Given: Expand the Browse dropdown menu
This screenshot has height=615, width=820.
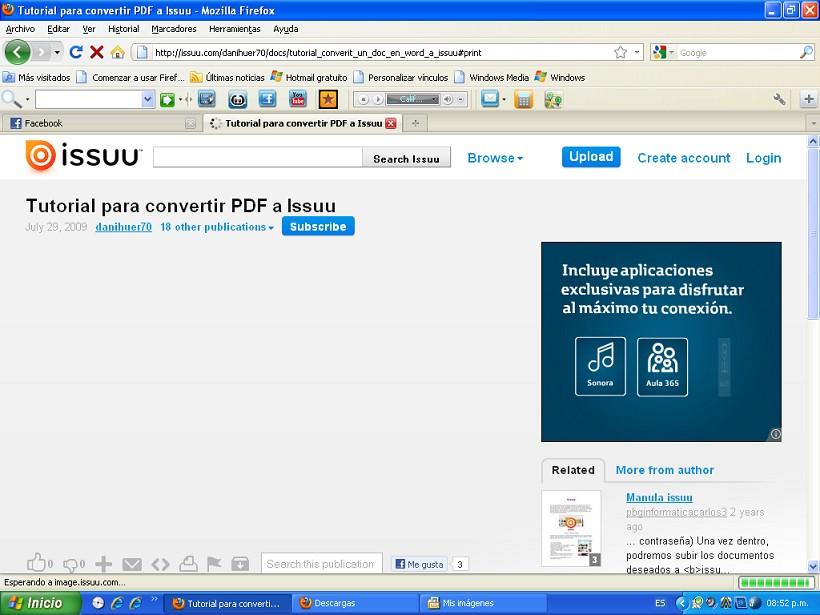Looking at the screenshot, I should point(495,158).
